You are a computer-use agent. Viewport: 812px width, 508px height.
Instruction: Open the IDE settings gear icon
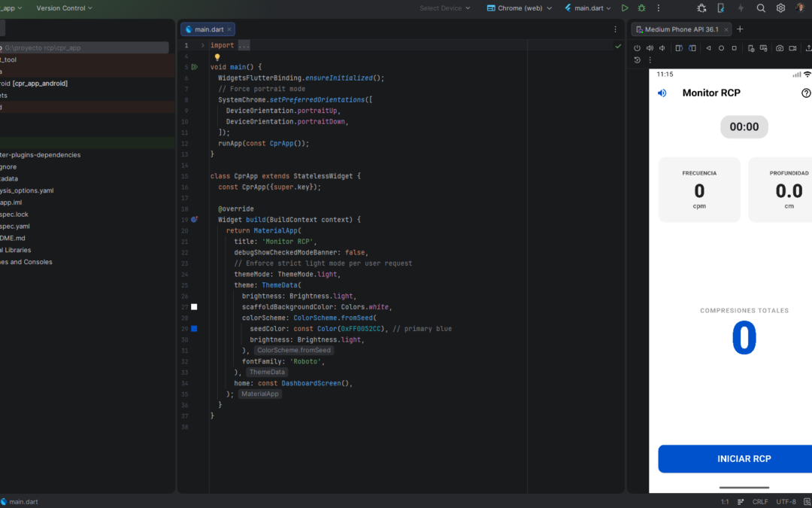(x=780, y=8)
